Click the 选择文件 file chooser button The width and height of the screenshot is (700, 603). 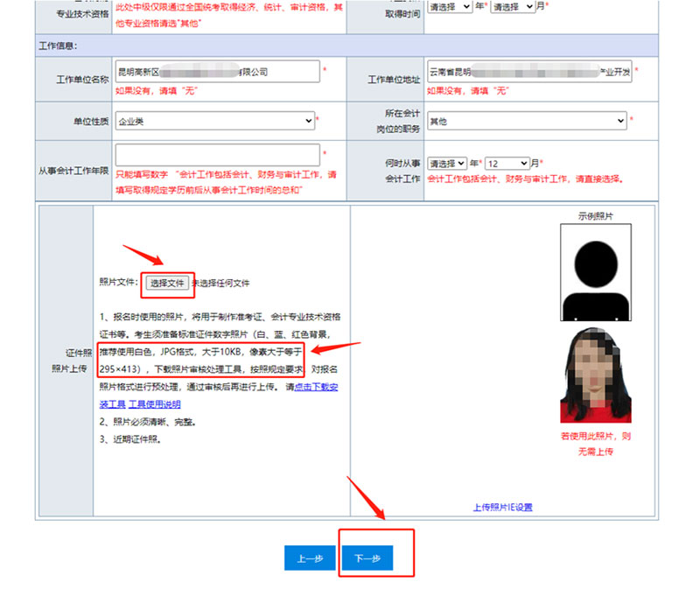point(166,283)
